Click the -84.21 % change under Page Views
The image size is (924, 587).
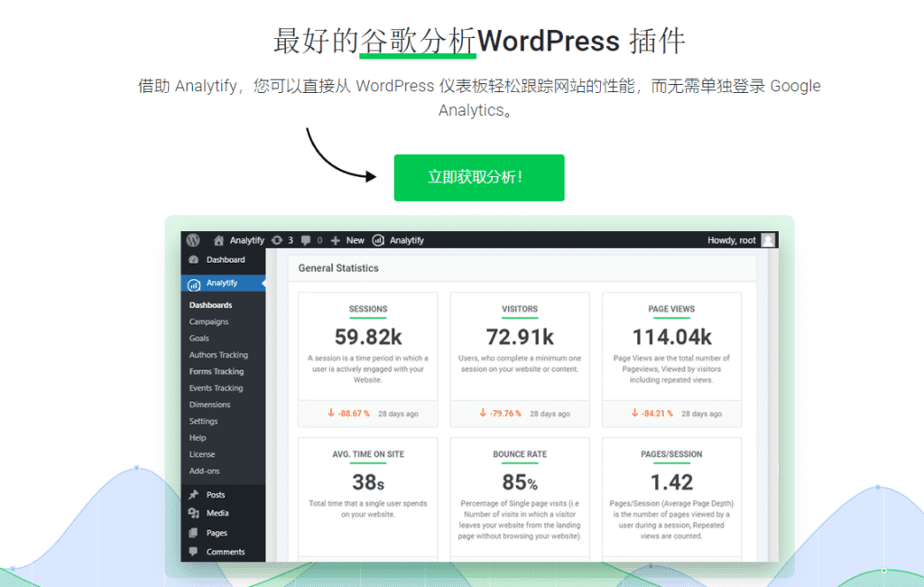pos(652,414)
